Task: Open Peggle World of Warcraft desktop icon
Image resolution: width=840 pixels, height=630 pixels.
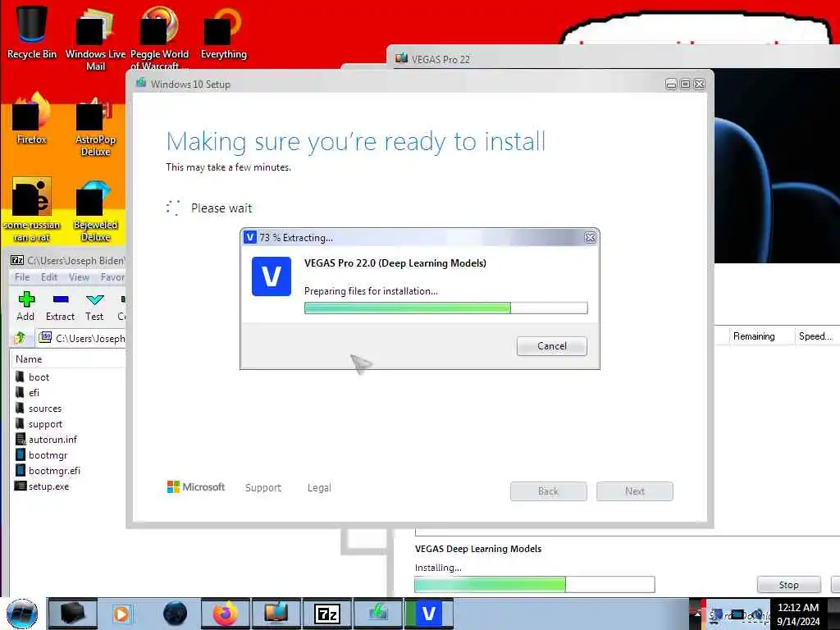Action: 159,38
